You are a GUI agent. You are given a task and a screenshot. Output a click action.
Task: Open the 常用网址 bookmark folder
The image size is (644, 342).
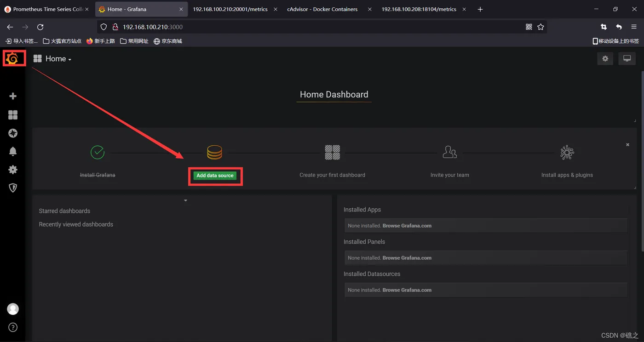[134, 41]
